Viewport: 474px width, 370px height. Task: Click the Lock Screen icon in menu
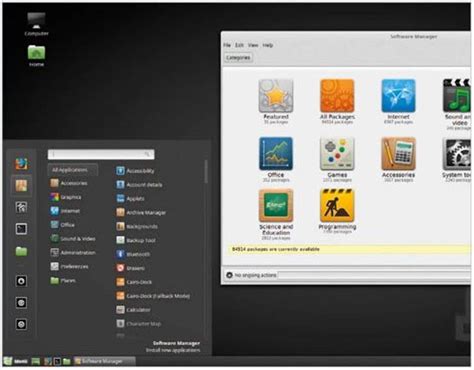22,281
